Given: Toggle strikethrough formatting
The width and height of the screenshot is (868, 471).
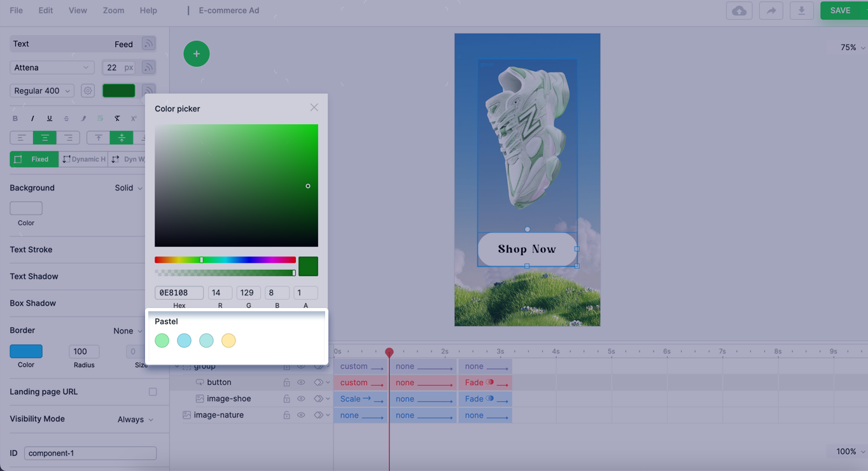Looking at the screenshot, I should [x=66, y=118].
